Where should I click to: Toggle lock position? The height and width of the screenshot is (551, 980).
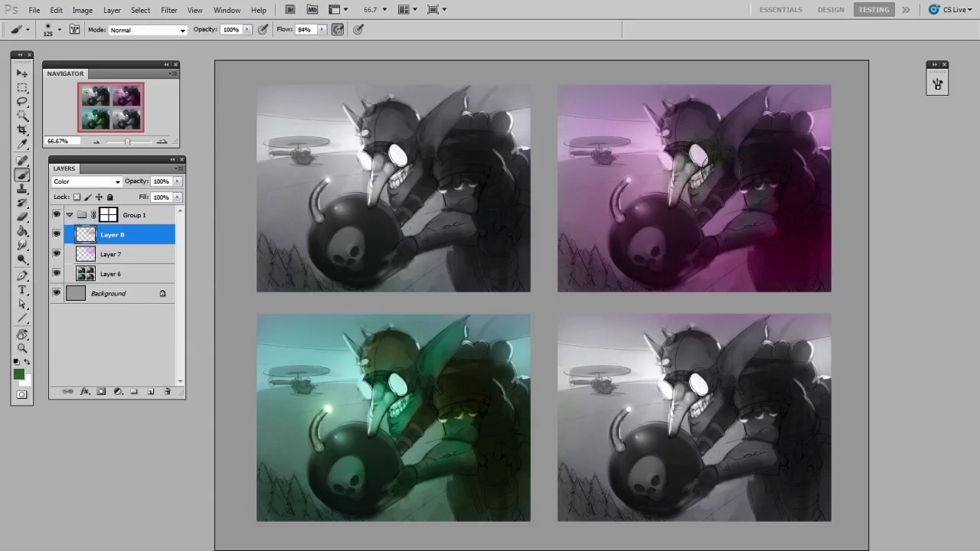pyautogui.click(x=99, y=197)
